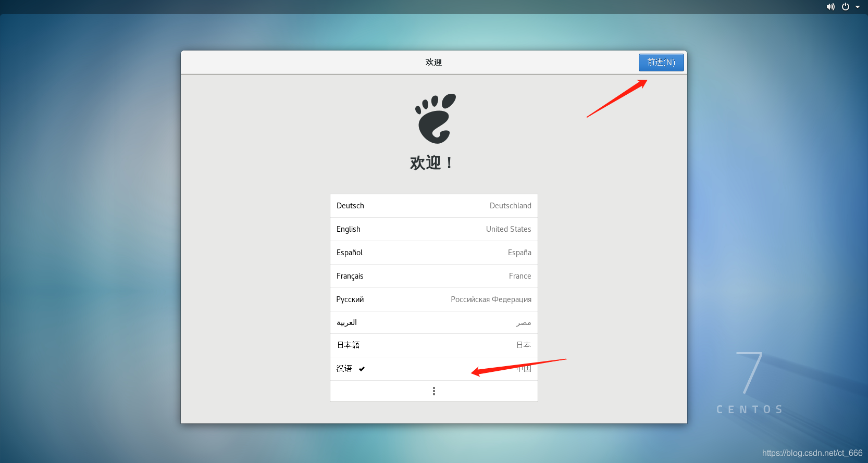Pick Français language option

pyautogui.click(x=434, y=276)
